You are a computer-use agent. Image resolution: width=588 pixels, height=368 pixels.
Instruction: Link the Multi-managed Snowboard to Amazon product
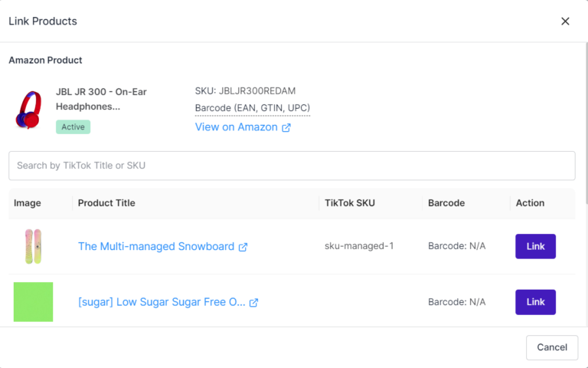click(x=535, y=246)
